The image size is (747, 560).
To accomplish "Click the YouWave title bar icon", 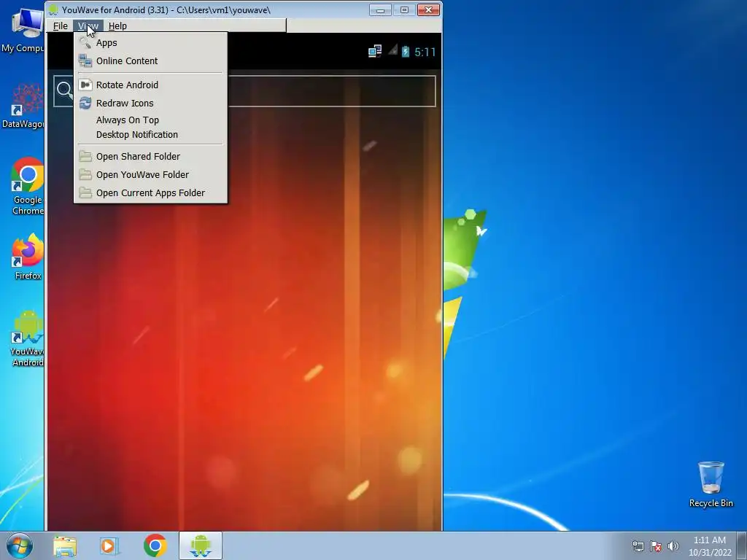I will pyautogui.click(x=53, y=9).
